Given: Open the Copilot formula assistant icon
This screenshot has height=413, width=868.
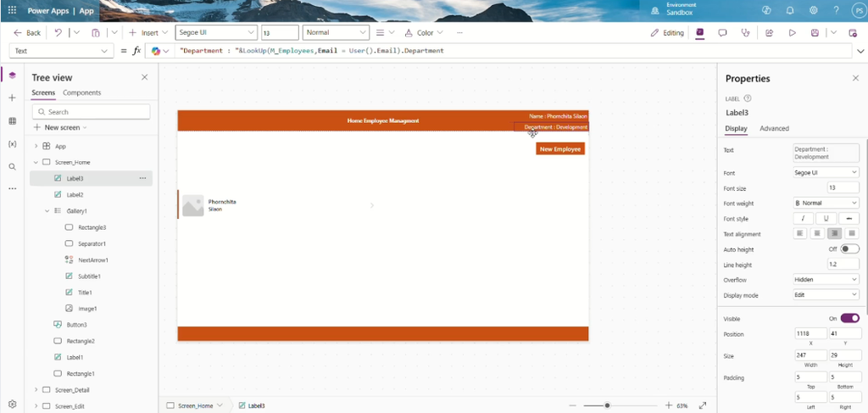Looking at the screenshot, I should click(156, 51).
